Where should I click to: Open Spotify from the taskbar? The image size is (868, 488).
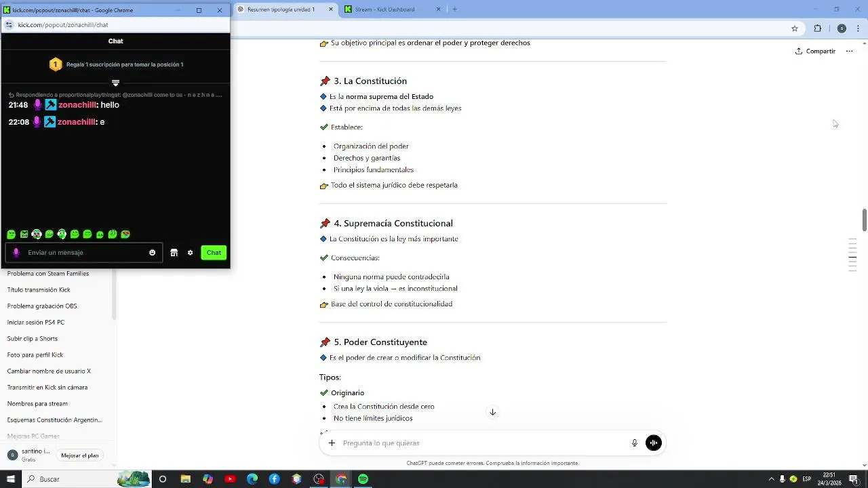tap(363, 479)
